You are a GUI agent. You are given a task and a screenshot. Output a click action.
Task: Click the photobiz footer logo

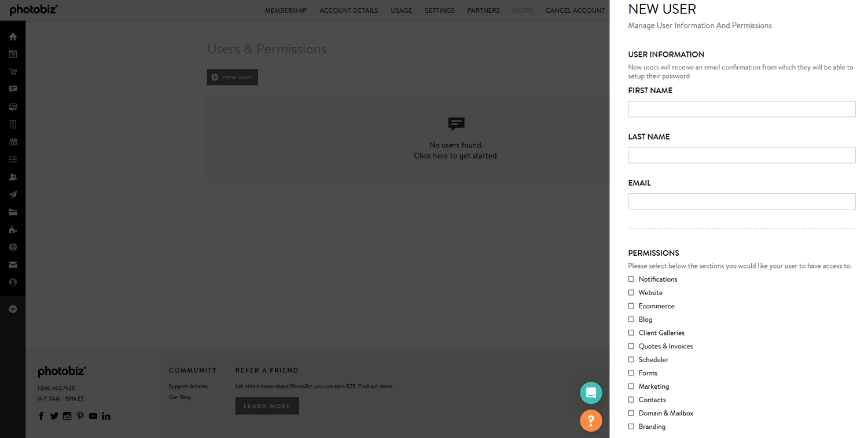coord(62,371)
